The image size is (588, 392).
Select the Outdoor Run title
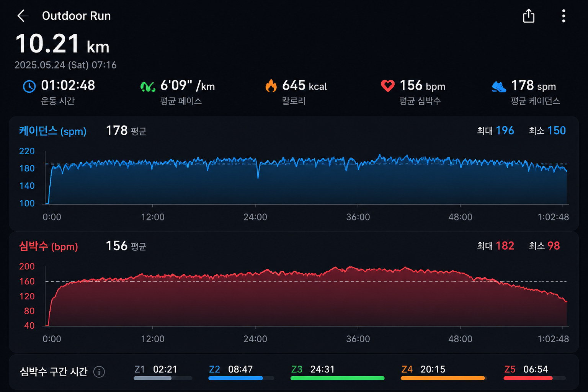click(76, 16)
